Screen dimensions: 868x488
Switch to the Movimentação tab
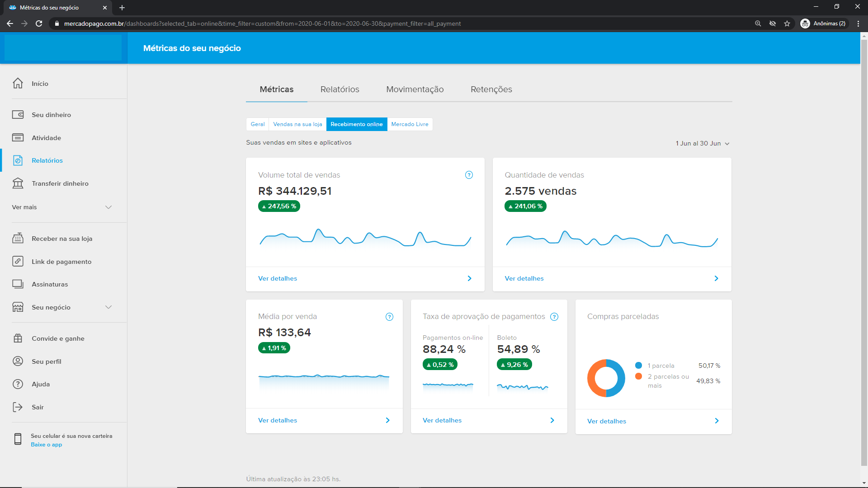(415, 89)
